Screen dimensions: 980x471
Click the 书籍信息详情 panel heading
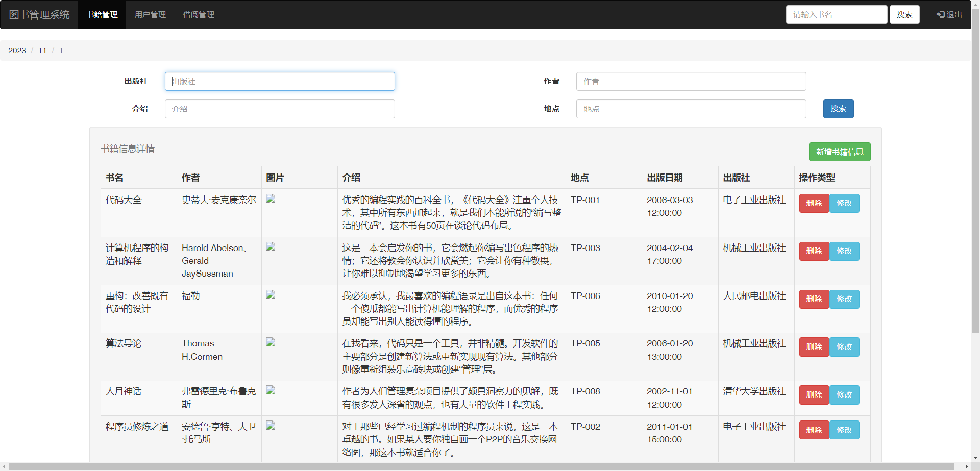point(128,149)
